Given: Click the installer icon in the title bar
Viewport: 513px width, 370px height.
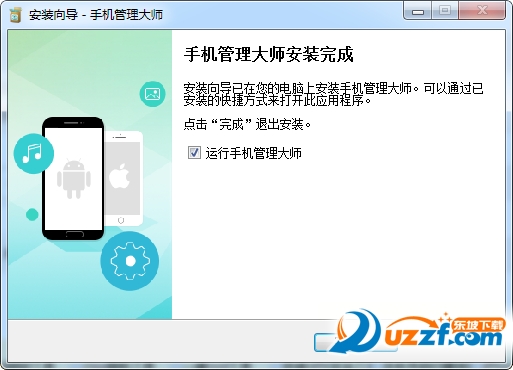Looking at the screenshot, I should coord(15,15).
